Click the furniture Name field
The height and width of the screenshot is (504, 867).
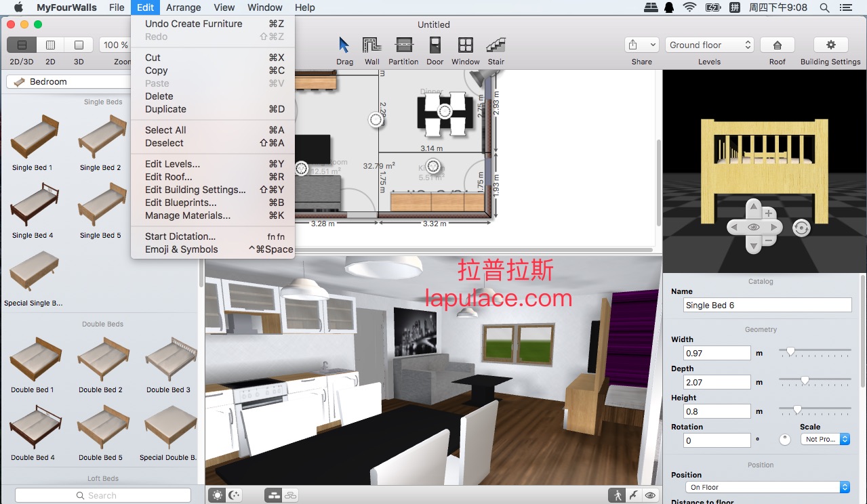click(767, 306)
